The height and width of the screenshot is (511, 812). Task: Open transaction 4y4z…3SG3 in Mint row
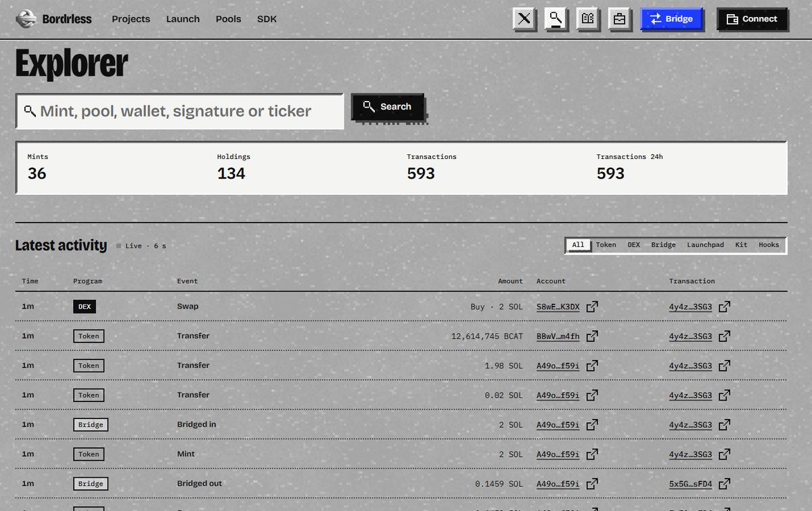(x=690, y=454)
